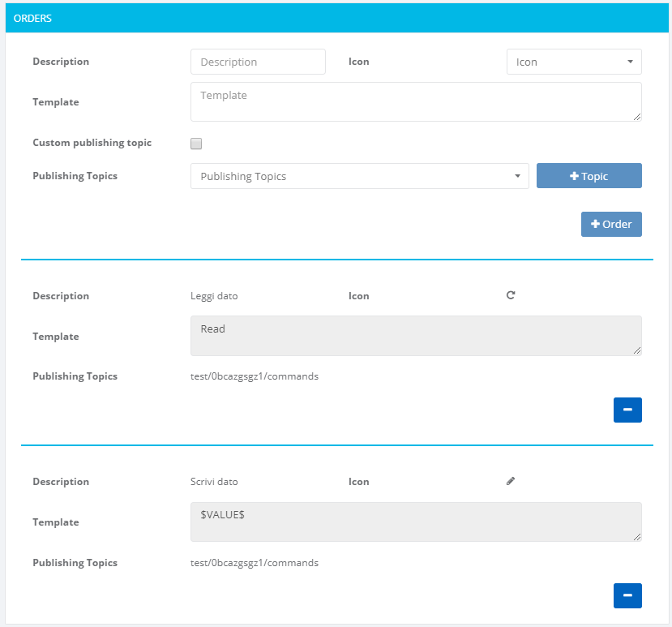
Task: Open the Icon dropdown
Action: (x=574, y=61)
